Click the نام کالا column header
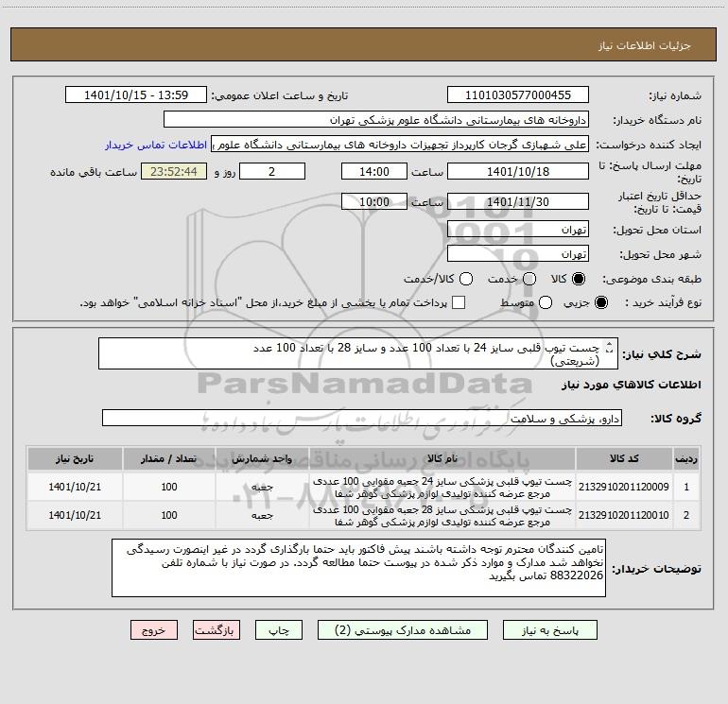The image size is (728, 704). 442,459
